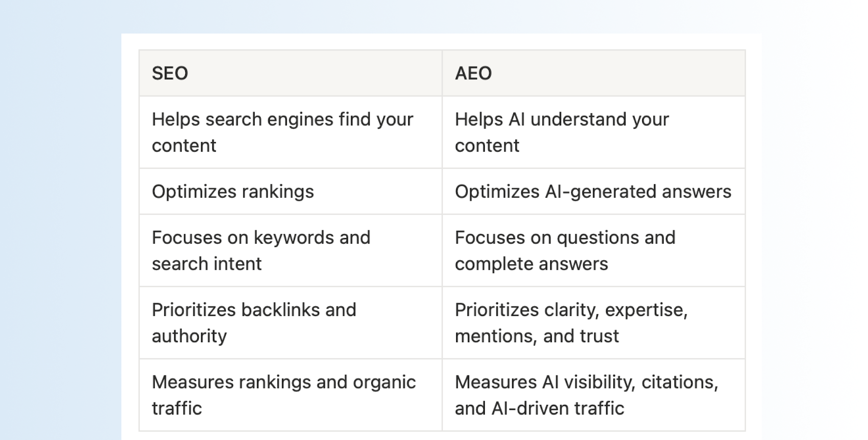Click 'organic' word in last SEO row
868x440 pixels.
click(x=384, y=383)
